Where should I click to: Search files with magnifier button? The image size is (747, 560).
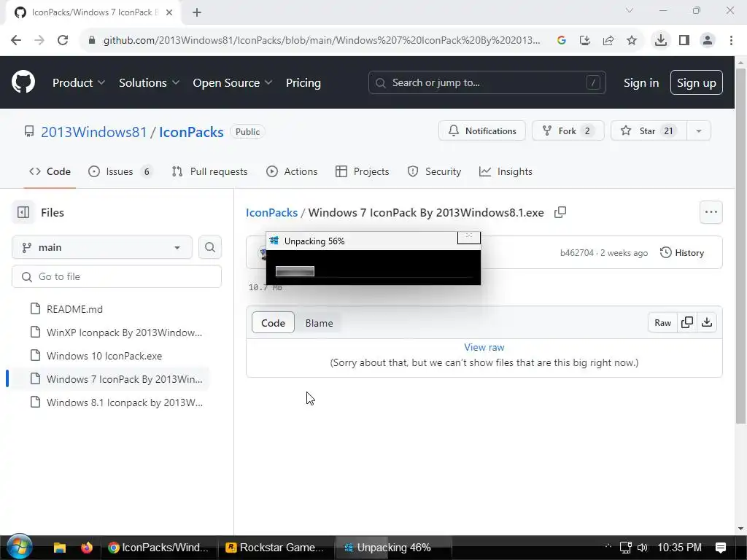point(210,248)
